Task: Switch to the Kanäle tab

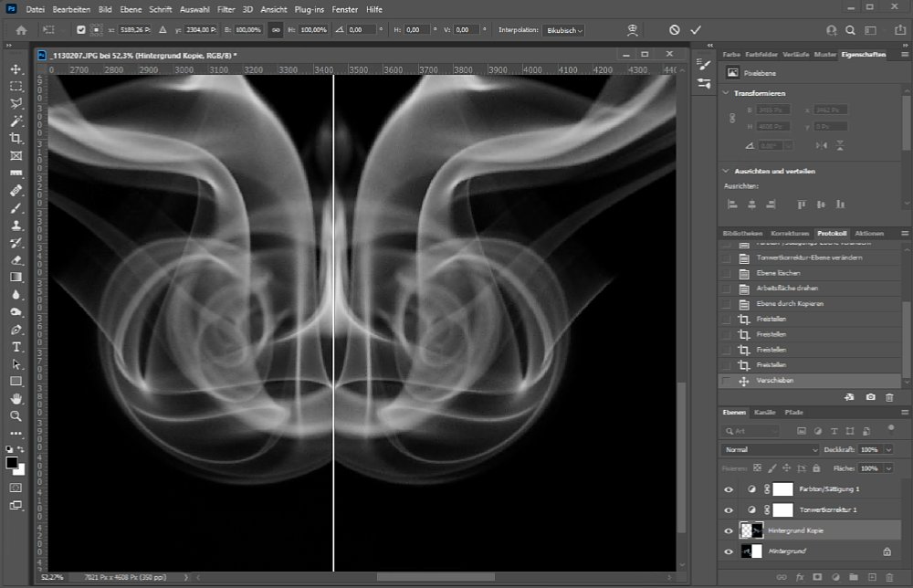Action: pos(764,413)
